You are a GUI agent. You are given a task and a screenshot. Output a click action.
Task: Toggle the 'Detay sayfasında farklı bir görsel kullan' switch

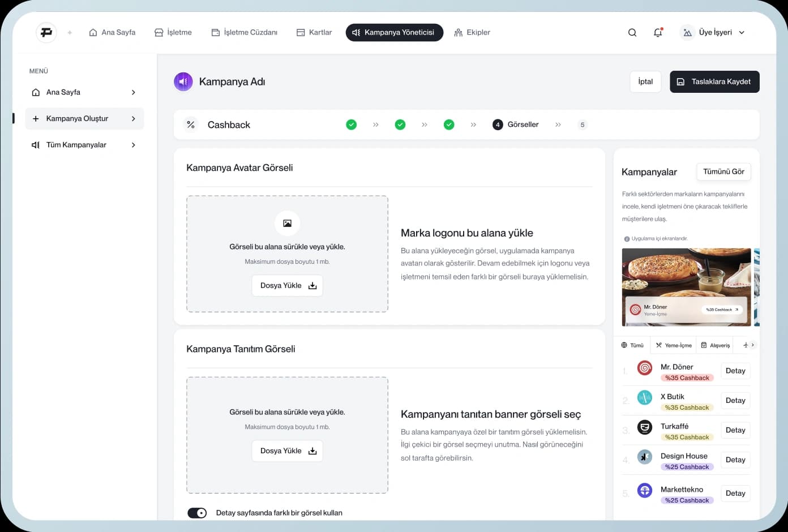tap(197, 513)
